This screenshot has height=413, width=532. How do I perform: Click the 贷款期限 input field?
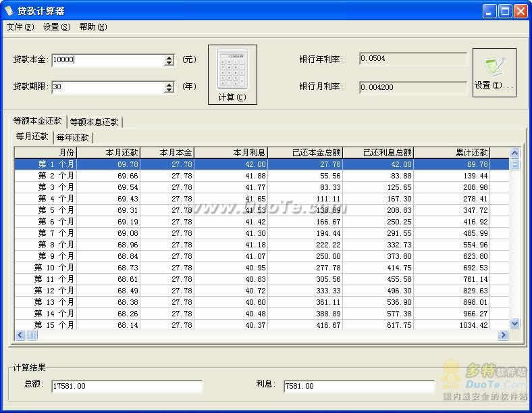pos(107,87)
